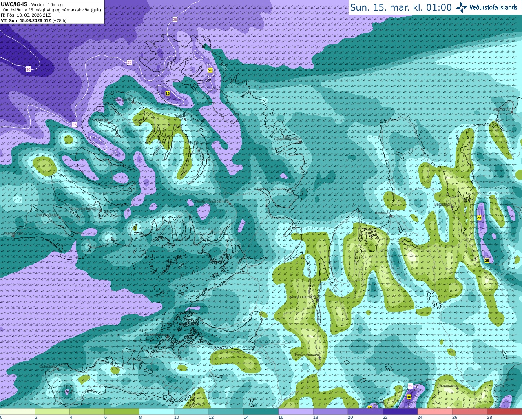Screen dimensions: 522x420
Task: Click the legend scale number 8
Action: (x=141, y=417)
